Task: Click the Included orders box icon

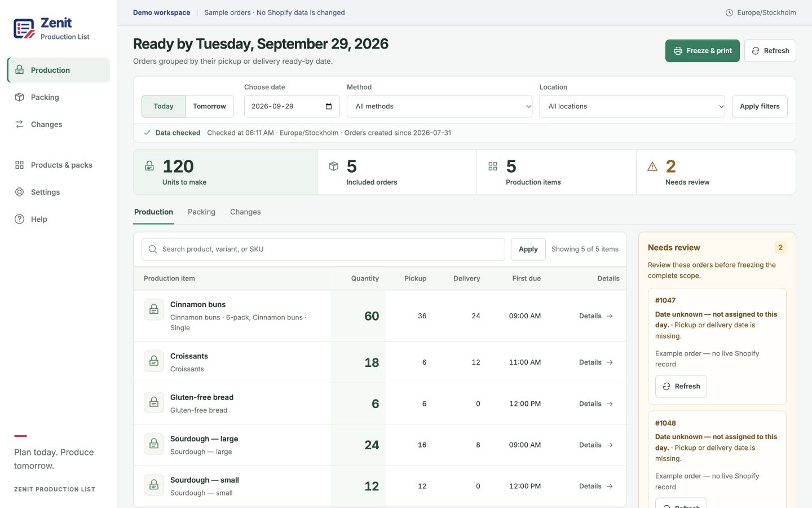Action: click(333, 166)
